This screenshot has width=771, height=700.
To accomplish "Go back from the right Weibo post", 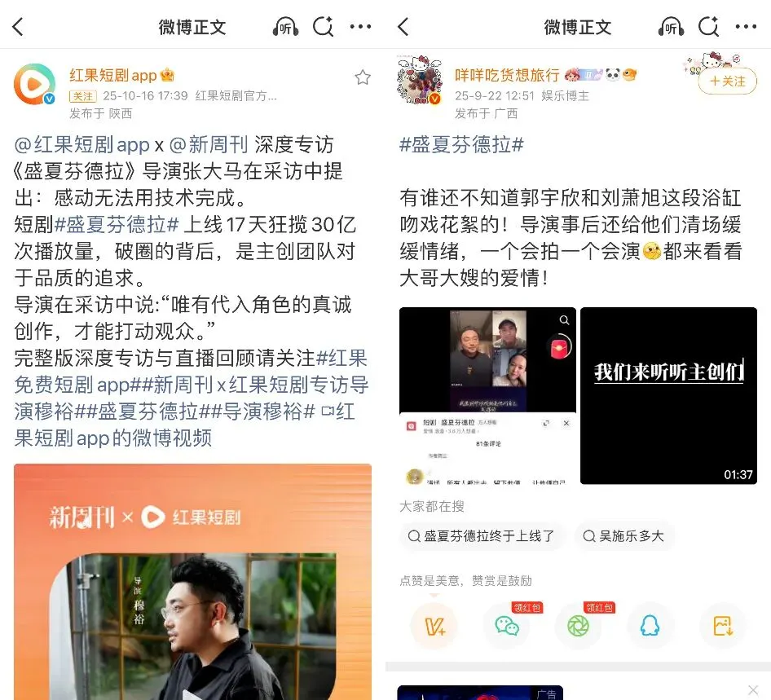I will pos(403,27).
